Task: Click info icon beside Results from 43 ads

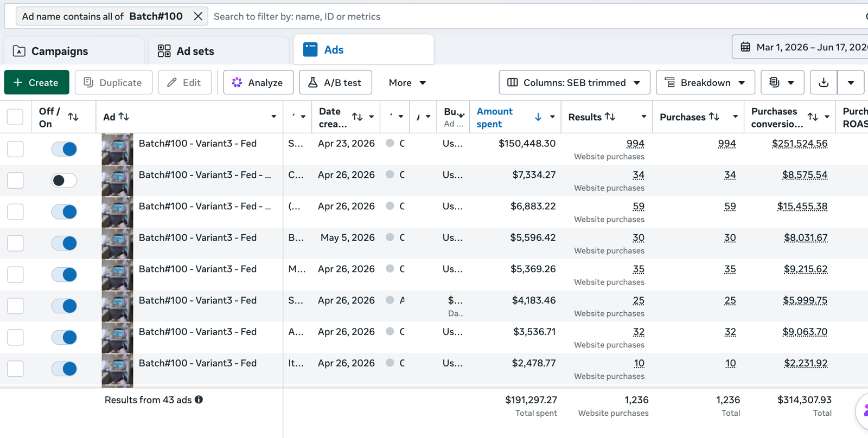Action: (199, 400)
